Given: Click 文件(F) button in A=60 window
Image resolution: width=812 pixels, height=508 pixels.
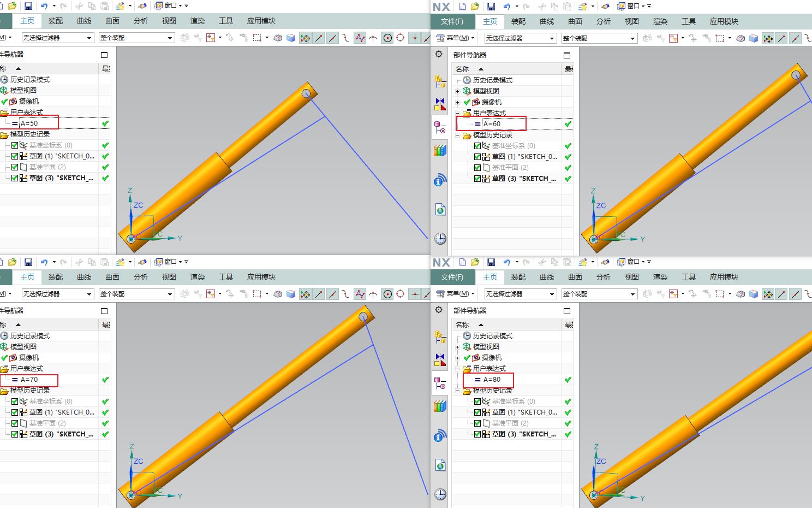Looking at the screenshot, I should click(x=452, y=21).
